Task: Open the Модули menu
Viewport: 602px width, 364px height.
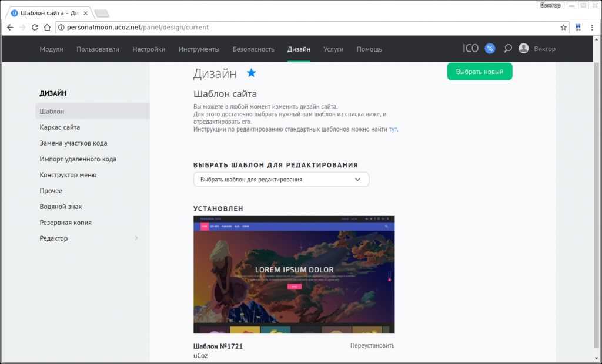Action: coord(51,49)
